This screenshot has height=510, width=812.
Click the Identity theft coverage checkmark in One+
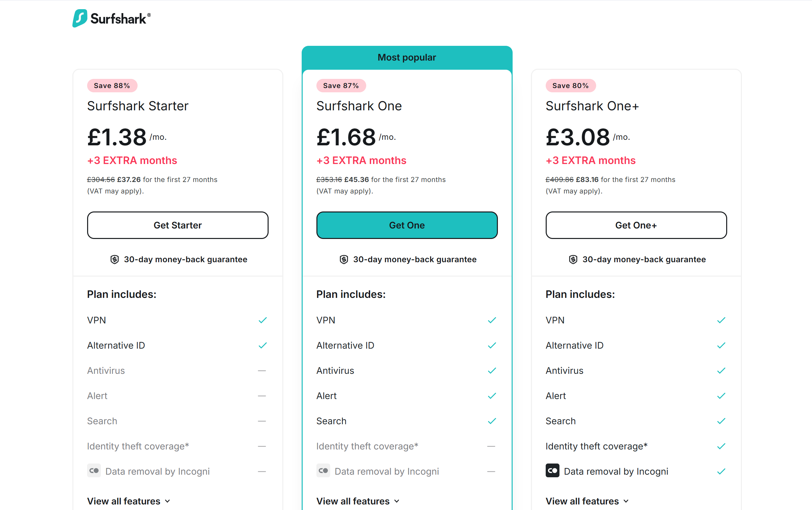point(721,446)
